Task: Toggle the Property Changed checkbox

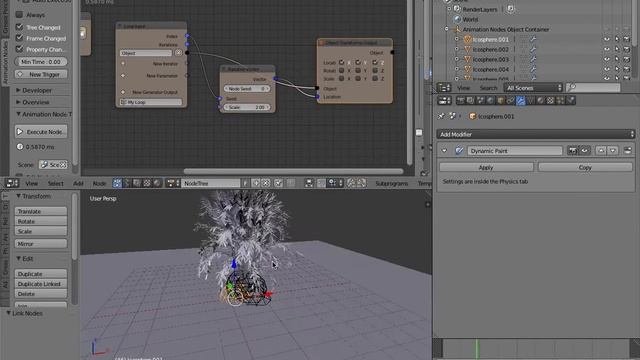Action: click(x=19, y=49)
